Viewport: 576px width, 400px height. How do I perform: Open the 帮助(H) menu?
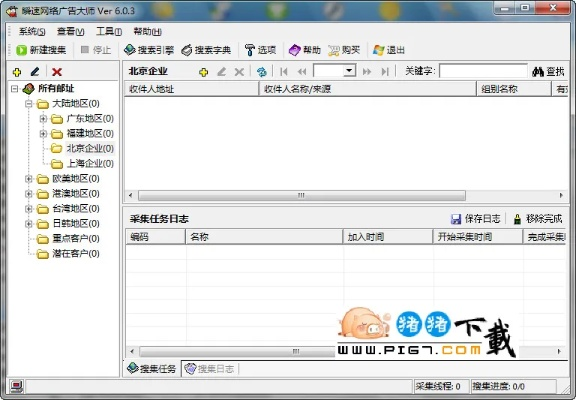[147, 32]
